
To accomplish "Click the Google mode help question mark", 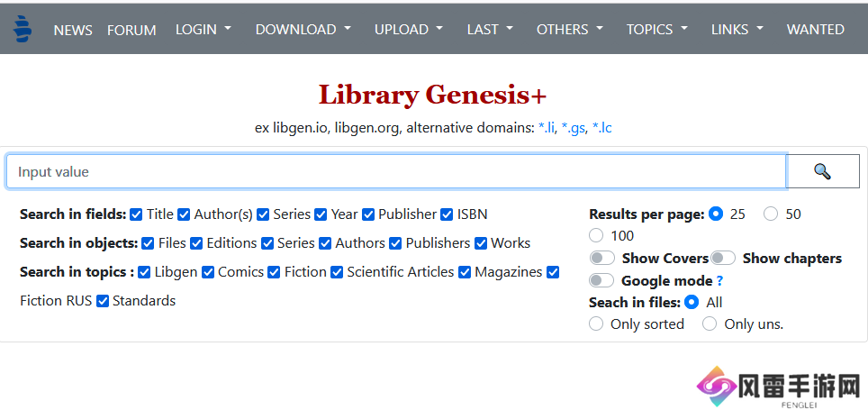I will pos(719,281).
